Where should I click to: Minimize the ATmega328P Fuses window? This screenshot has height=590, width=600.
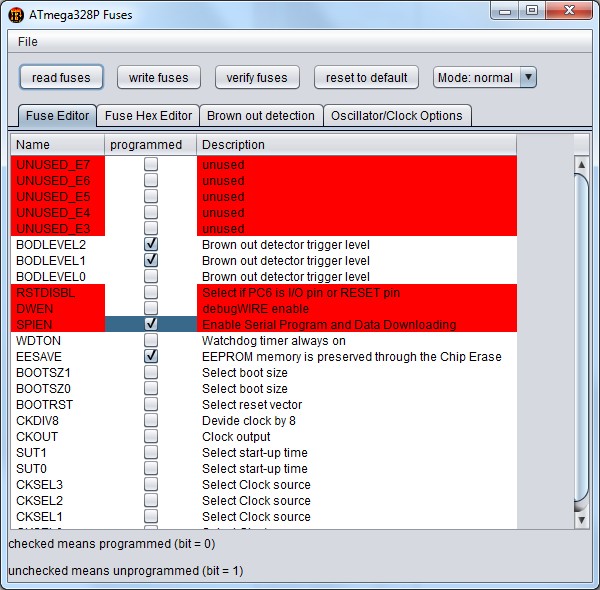[505, 11]
